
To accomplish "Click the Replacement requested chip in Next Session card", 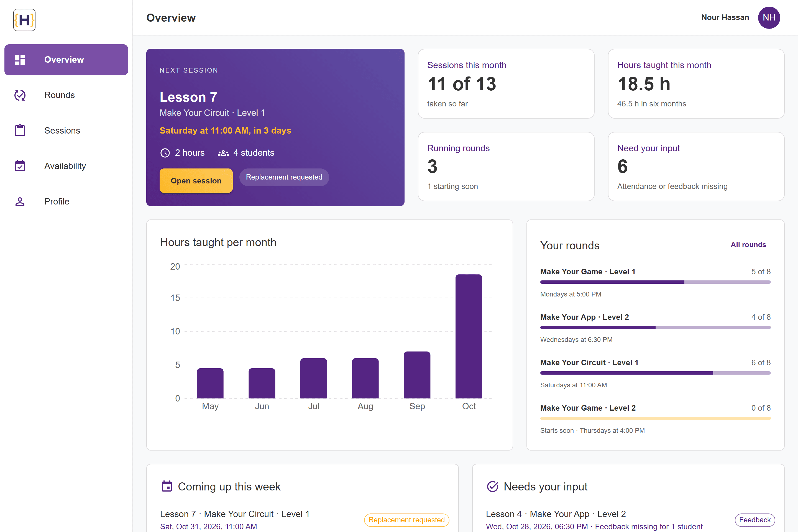I will point(284,177).
